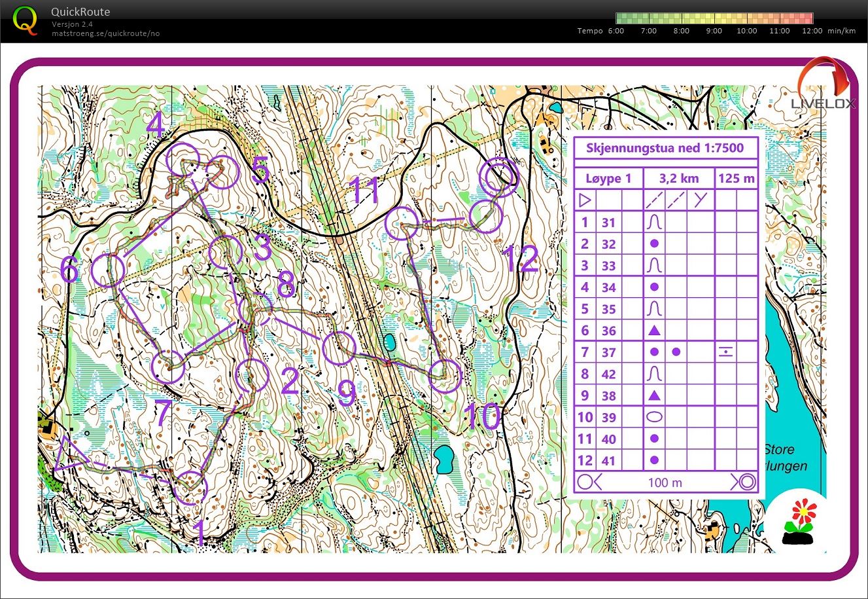Click the control 9 circle on the map
The height and width of the screenshot is (599, 868).
339,348
